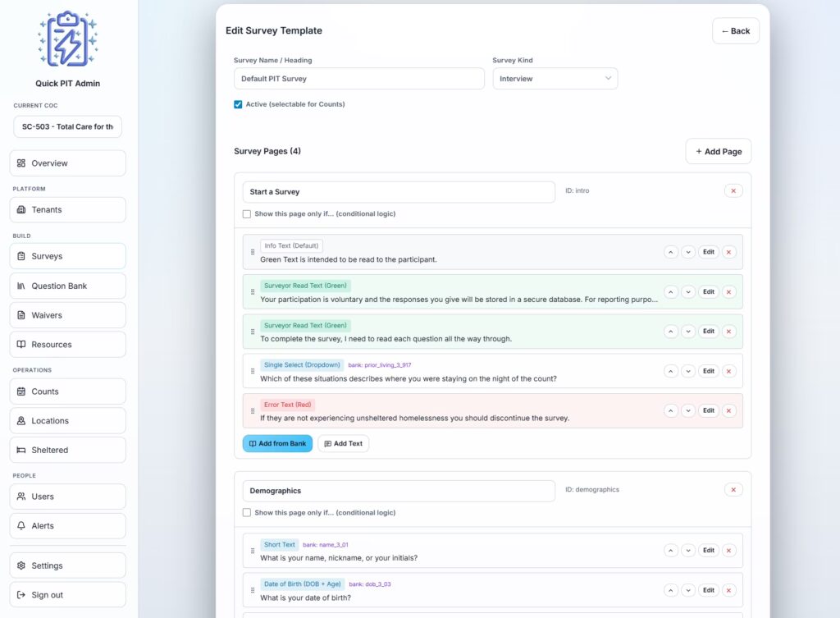
Task: Move Error Text (Red) item down
Action: click(x=688, y=410)
